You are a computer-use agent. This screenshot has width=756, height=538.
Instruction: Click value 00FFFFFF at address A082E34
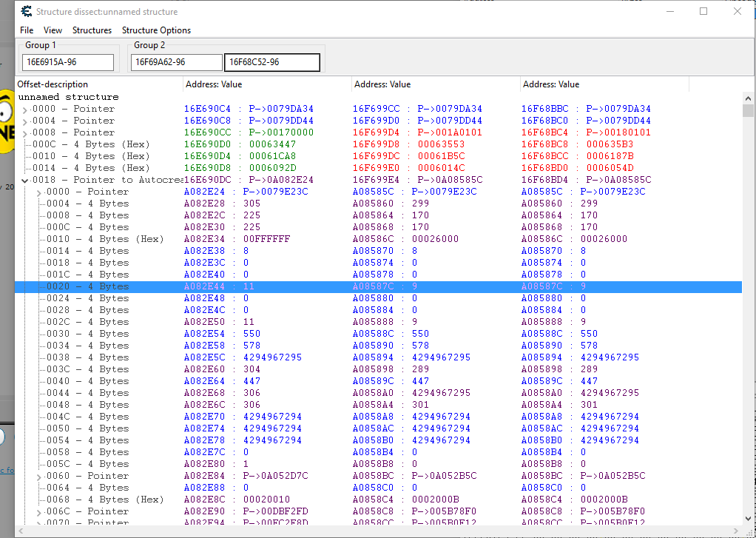(x=266, y=239)
